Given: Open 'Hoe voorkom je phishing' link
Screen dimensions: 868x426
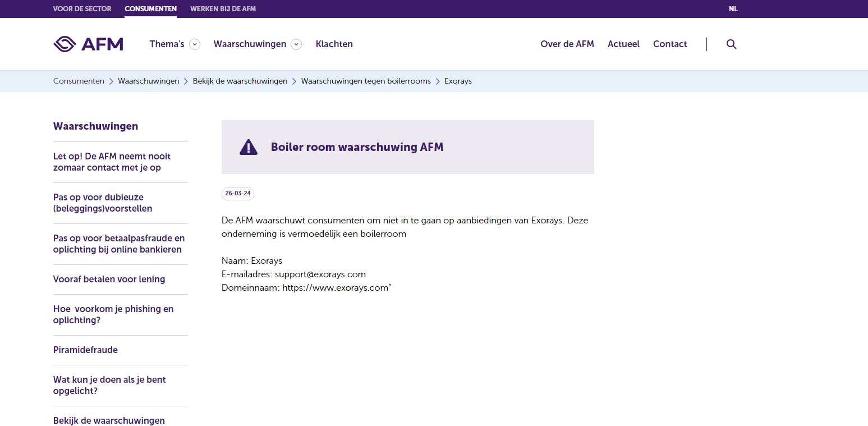Looking at the screenshot, I should [x=113, y=314].
